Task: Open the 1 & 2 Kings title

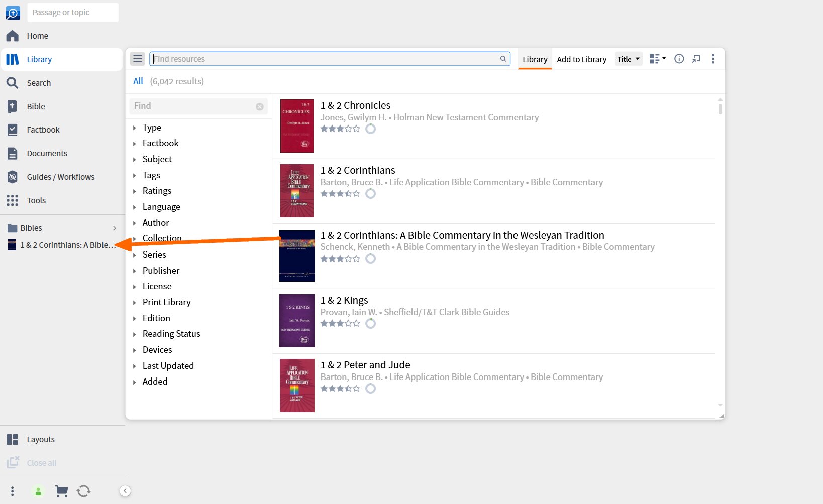Action: click(x=344, y=300)
